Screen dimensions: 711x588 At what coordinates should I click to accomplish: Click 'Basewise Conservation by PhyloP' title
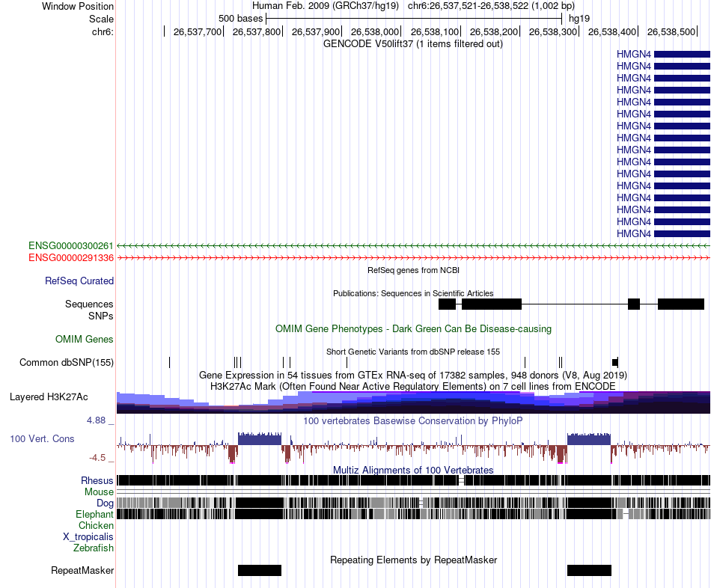(413, 420)
